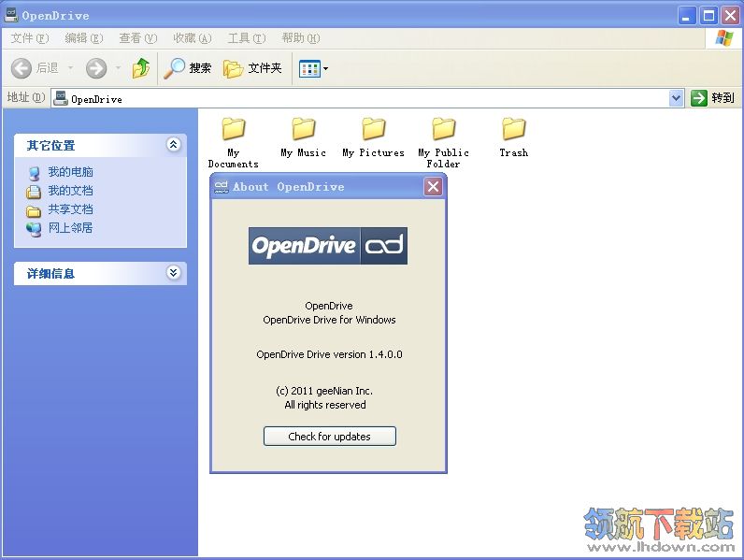Screen dimensions: 744x560
Task: Click the Back (后退) arrow icon
Action: click(21, 68)
